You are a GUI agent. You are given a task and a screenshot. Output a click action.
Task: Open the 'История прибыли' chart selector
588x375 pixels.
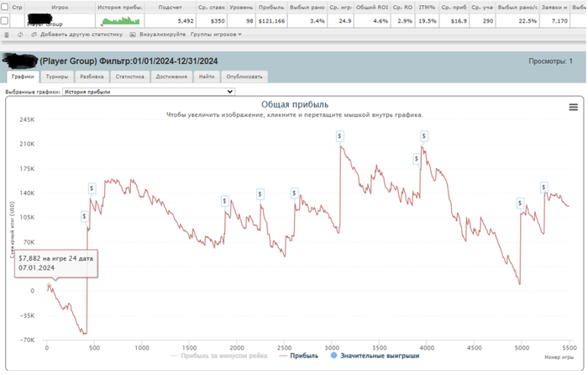pyautogui.click(x=149, y=92)
